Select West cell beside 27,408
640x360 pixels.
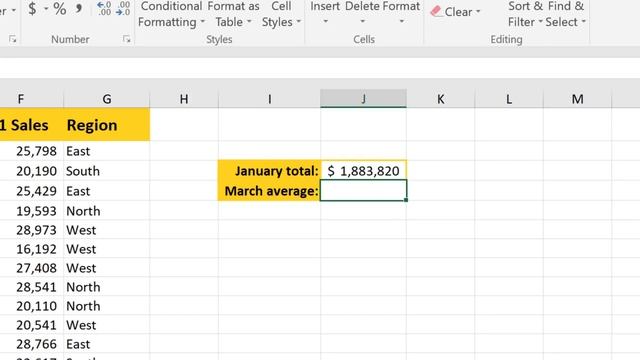[x=107, y=268]
